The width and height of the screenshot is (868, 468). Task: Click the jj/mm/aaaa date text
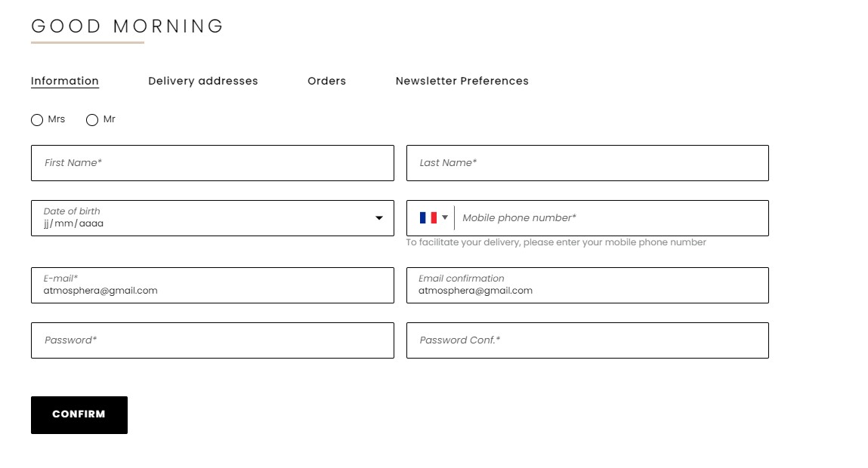tap(73, 223)
